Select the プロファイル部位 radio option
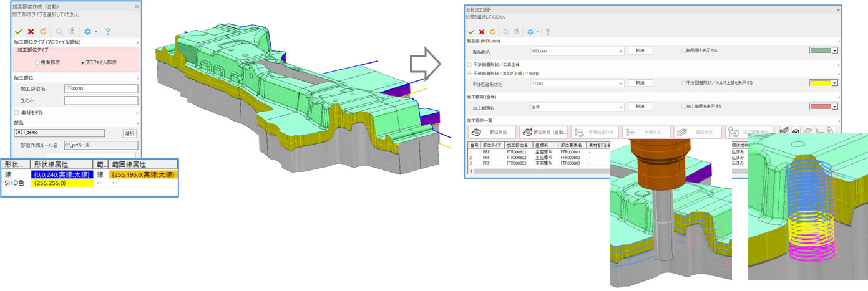 click(x=84, y=63)
